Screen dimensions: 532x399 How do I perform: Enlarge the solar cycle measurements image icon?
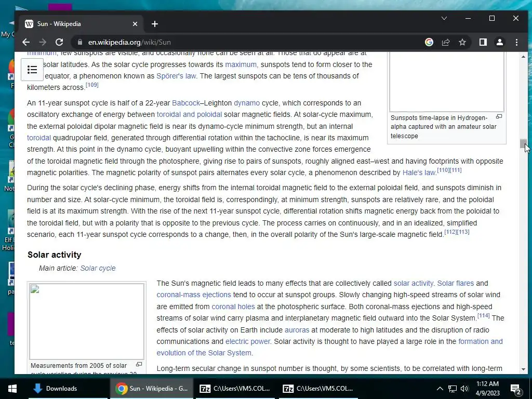point(139,364)
